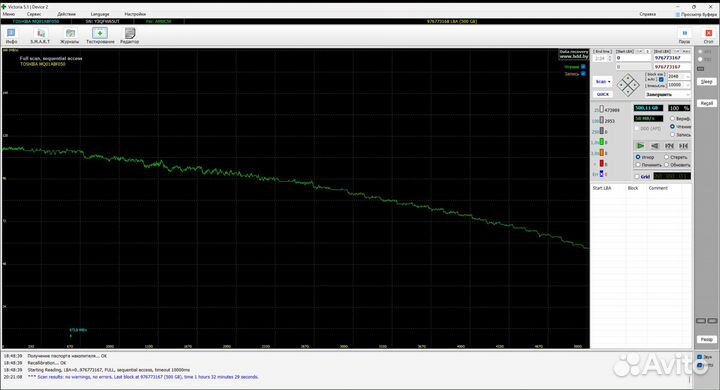Select the Чтение radio button
The width and height of the screenshot is (720, 390).
672,126
